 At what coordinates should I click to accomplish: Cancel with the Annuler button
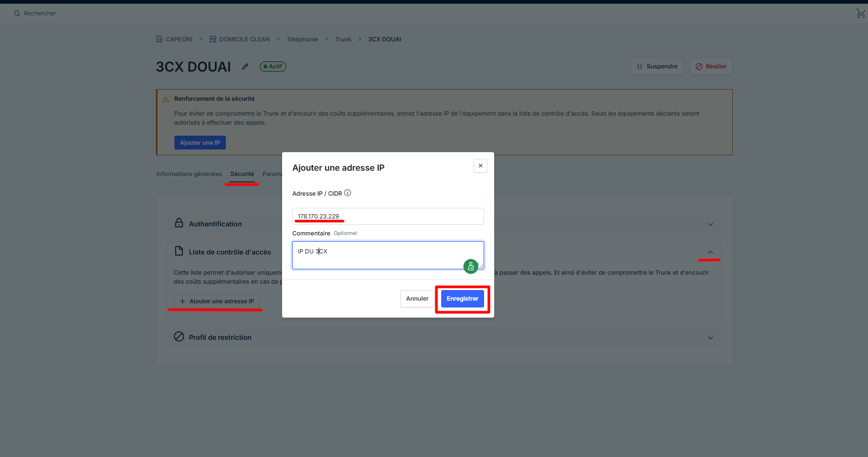[x=417, y=298]
